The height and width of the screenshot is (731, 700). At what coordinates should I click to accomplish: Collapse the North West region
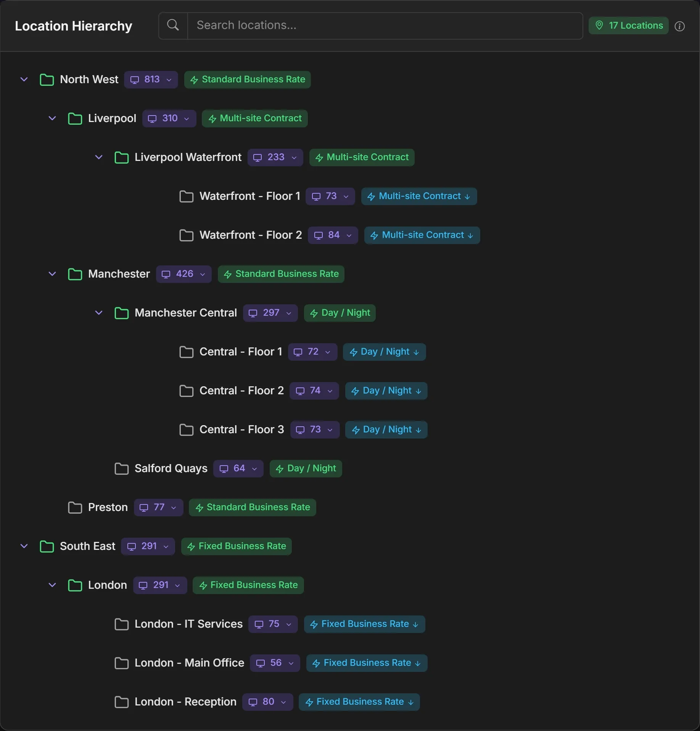click(24, 79)
